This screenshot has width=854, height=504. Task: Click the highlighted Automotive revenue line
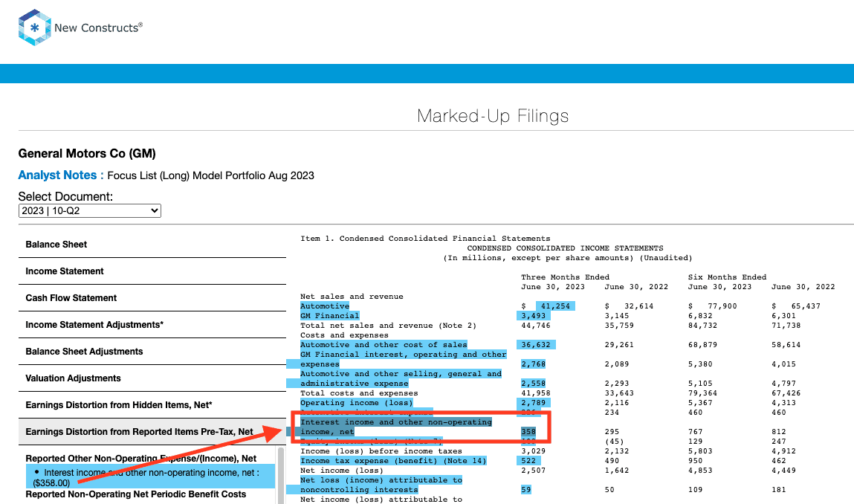point(325,306)
